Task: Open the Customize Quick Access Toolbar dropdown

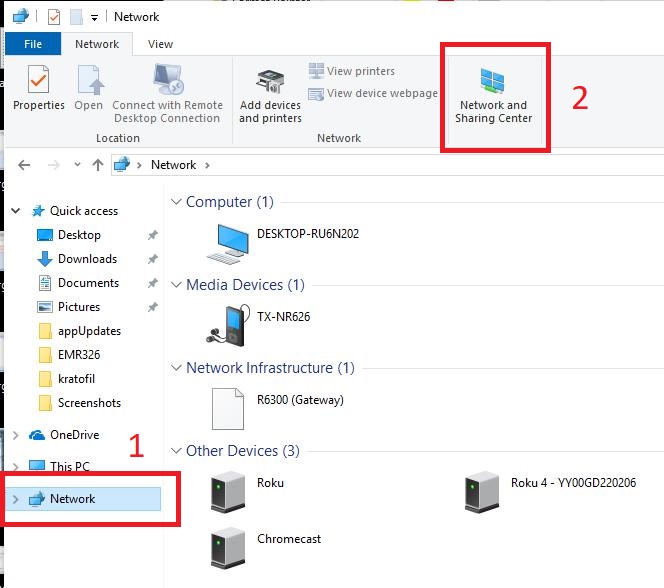Action: (94, 18)
